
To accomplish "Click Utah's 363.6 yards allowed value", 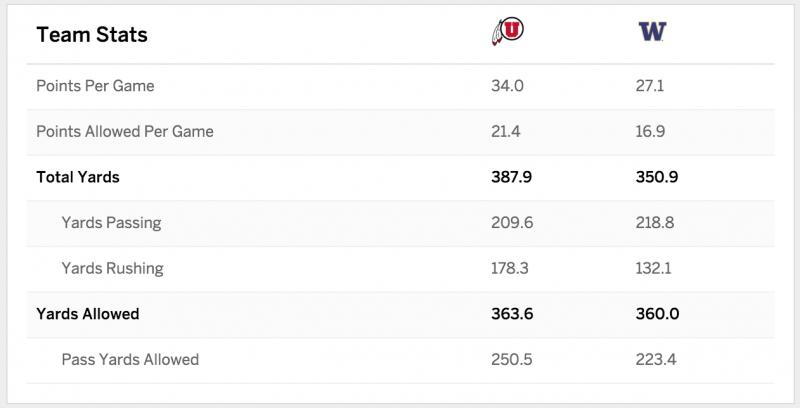I will [x=512, y=314].
